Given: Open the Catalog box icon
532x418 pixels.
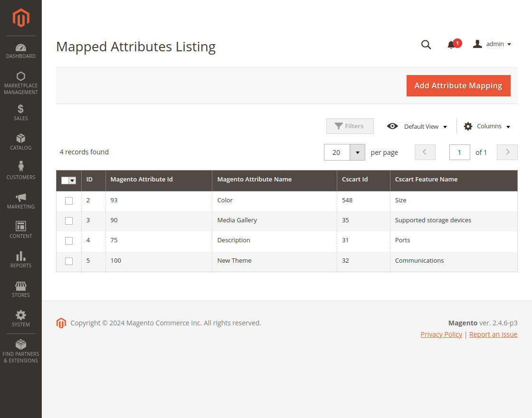Looking at the screenshot, I should click(x=21, y=138).
